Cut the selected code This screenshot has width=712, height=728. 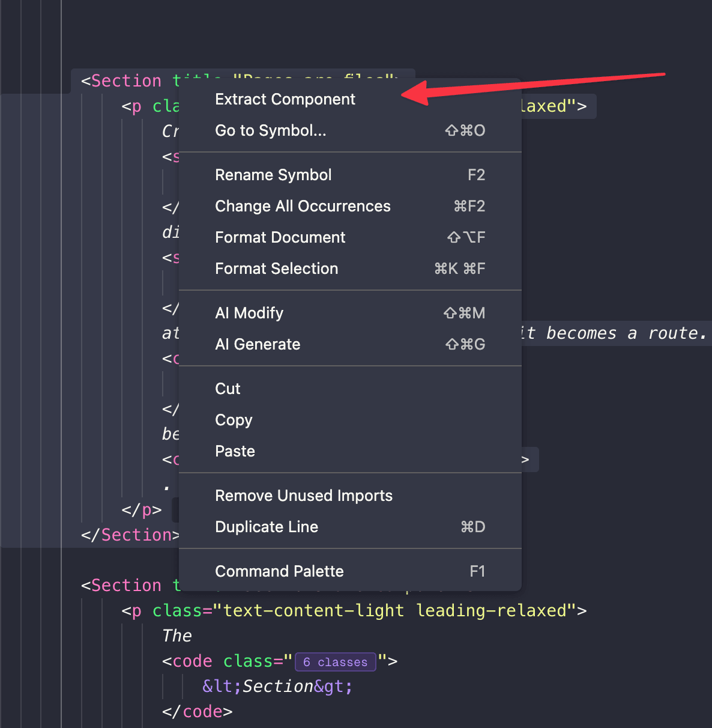228,389
